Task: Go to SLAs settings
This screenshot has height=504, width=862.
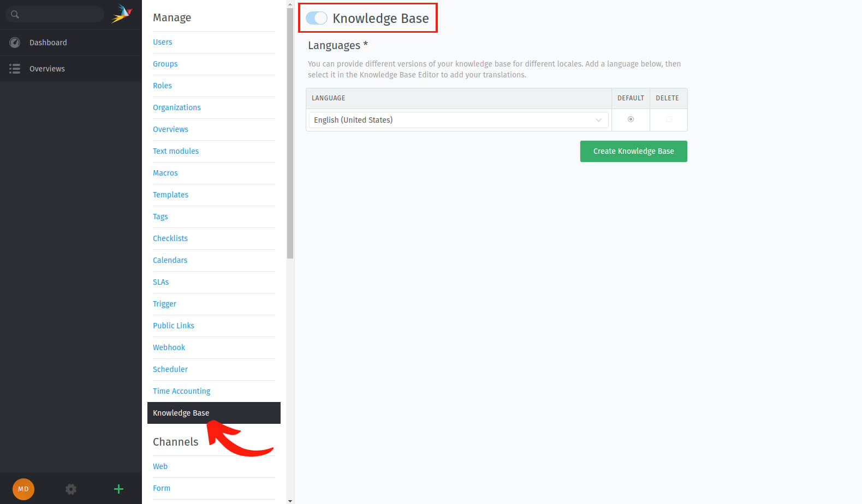Action: [160, 282]
